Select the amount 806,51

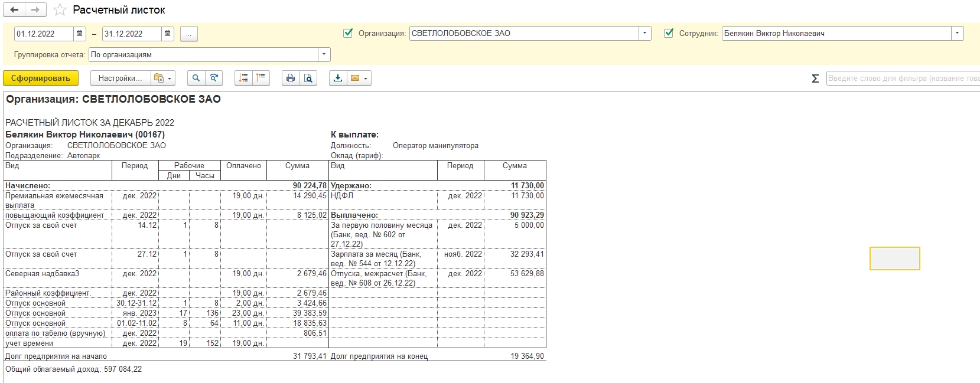pyautogui.click(x=315, y=333)
